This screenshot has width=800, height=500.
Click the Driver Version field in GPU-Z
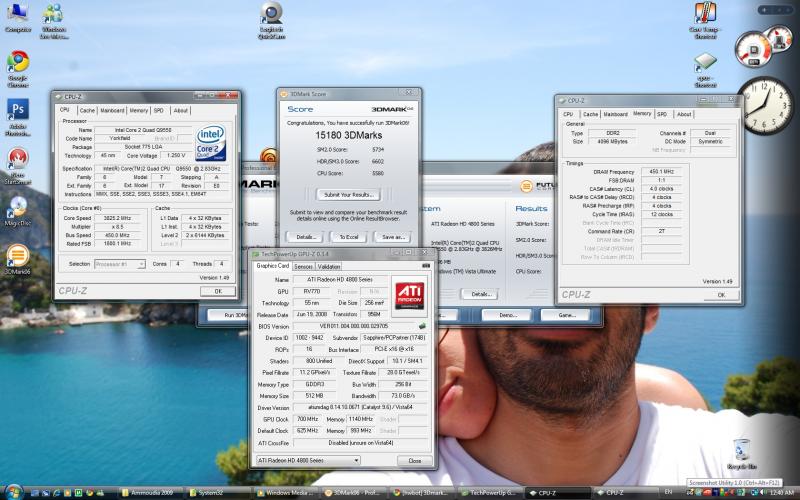360,407
